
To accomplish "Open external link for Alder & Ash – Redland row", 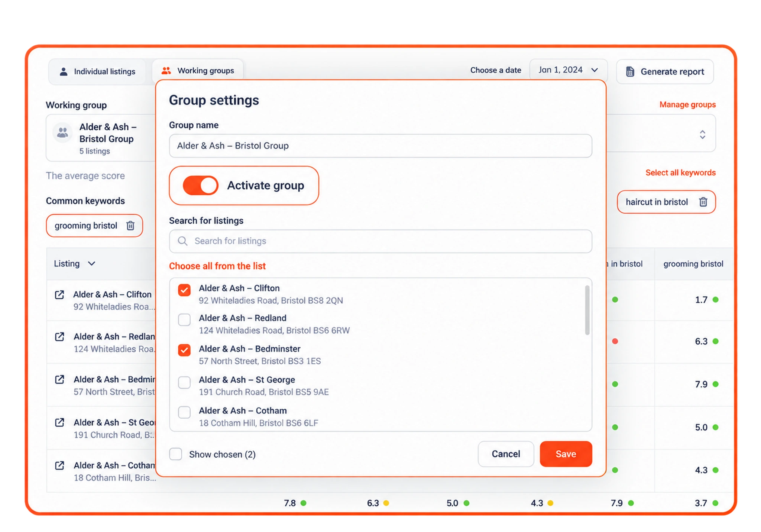I will (x=59, y=337).
